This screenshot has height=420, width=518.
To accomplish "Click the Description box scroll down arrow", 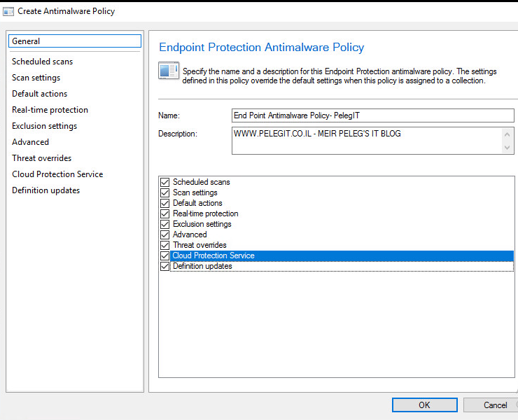I will click(x=507, y=148).
